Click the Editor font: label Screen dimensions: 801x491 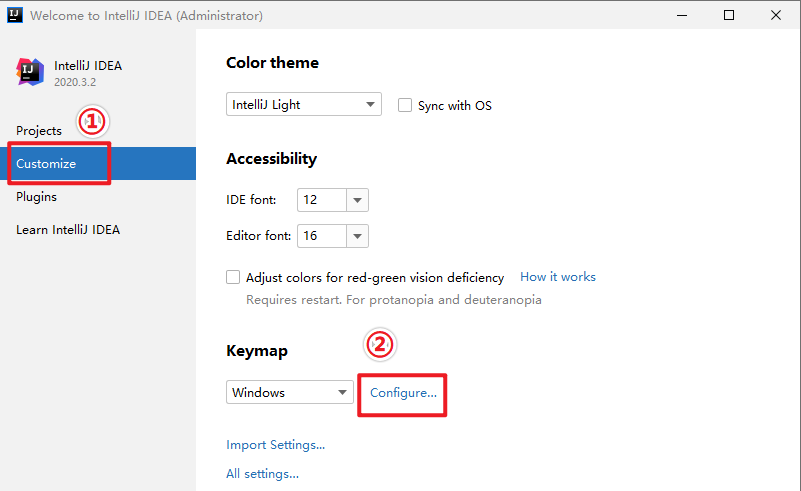coord(258,236)
